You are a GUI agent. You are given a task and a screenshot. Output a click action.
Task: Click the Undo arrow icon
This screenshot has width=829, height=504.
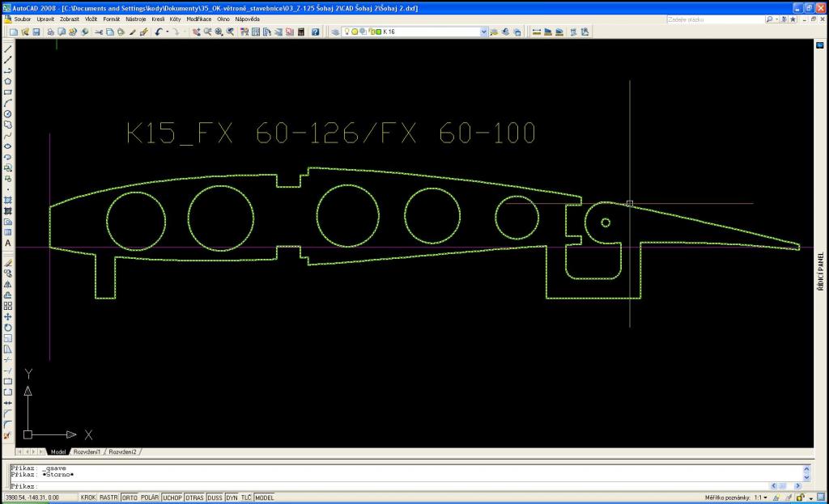tap(158, 32)
